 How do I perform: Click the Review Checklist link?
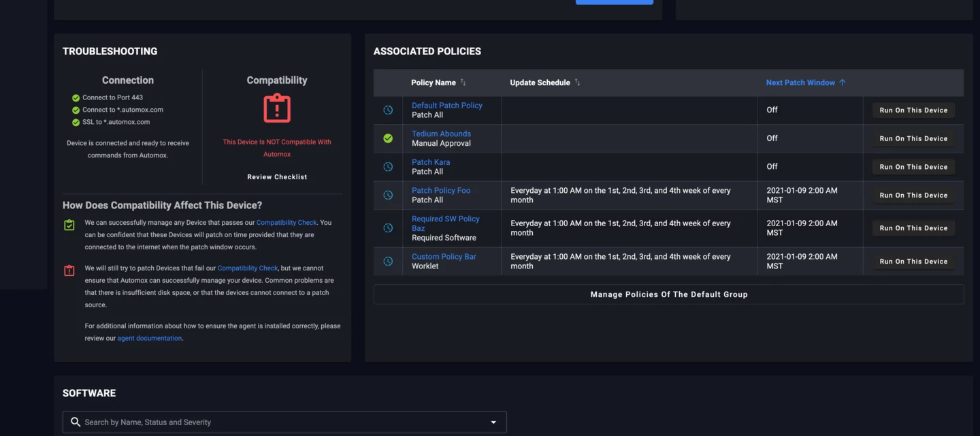(x=277, y=176)
